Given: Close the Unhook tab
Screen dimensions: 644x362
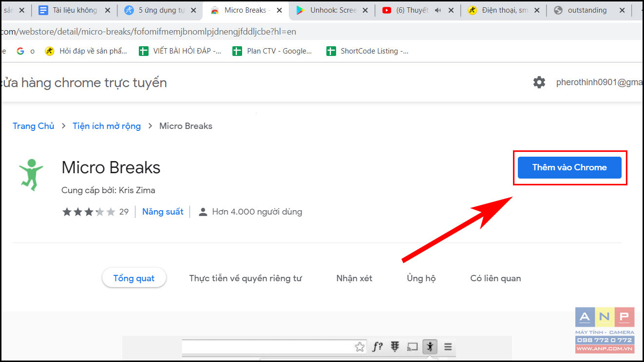Looking at the screenshot, I should pyautogui.click(x=365, y=10).
